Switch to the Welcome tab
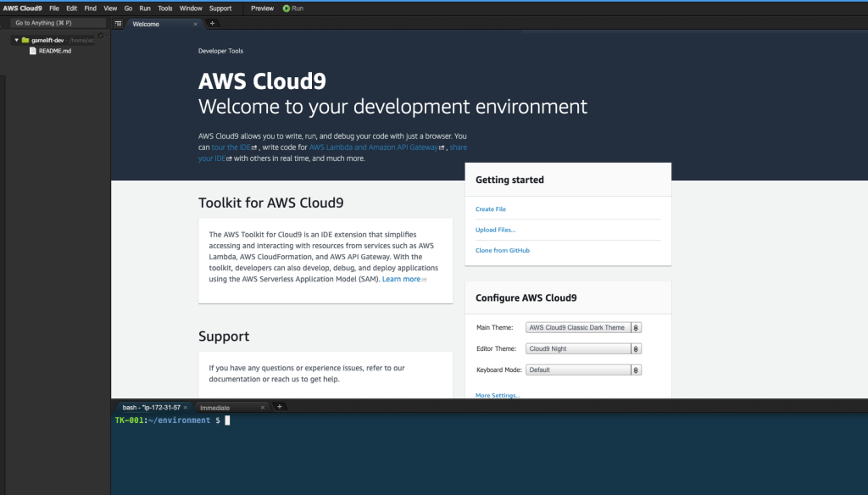Image resolution: width=868 pixels, height=495 pixels. point(146,24)
